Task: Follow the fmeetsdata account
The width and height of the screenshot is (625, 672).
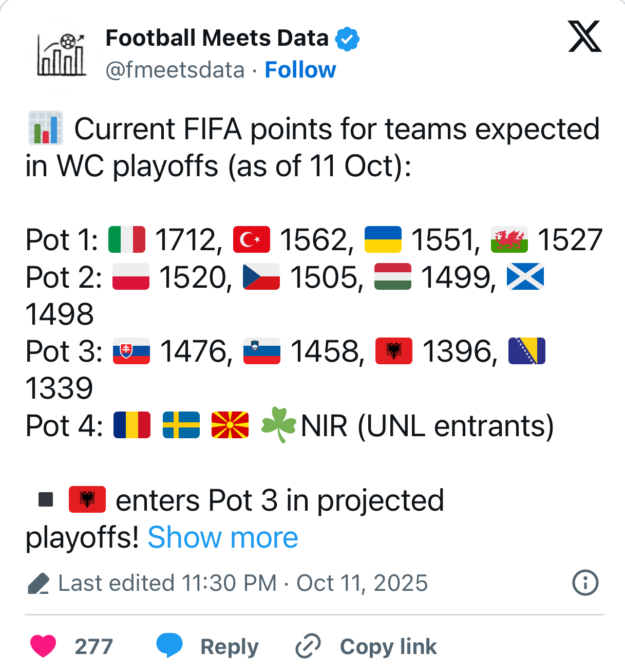Action: pyautogui.click(x=300, y=70)
